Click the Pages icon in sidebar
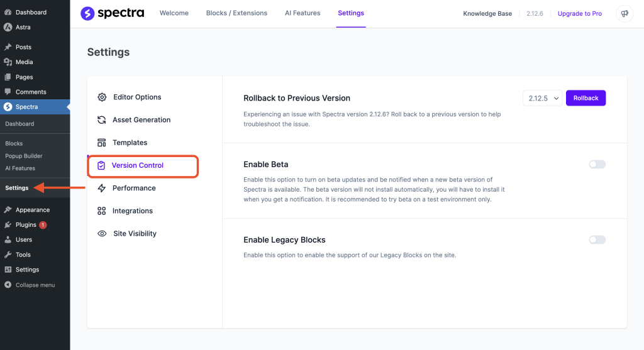The width and height of the screenshot is (644, 350). 8,77
